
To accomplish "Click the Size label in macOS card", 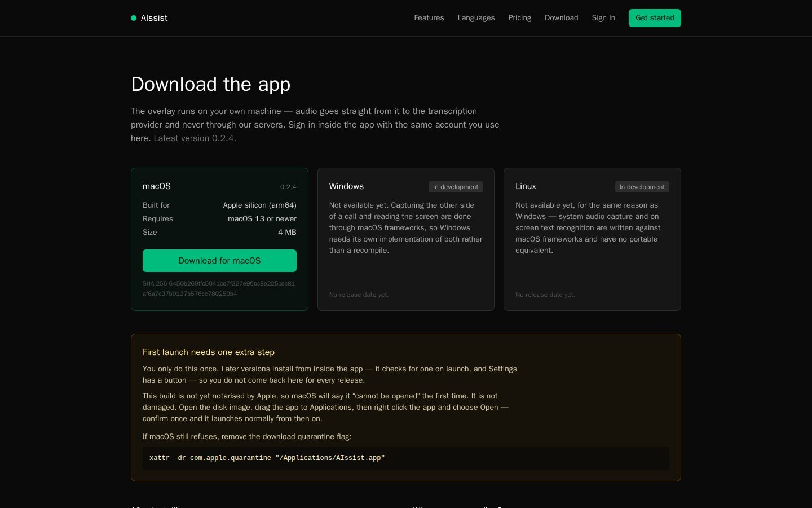I will click(150, 233).
